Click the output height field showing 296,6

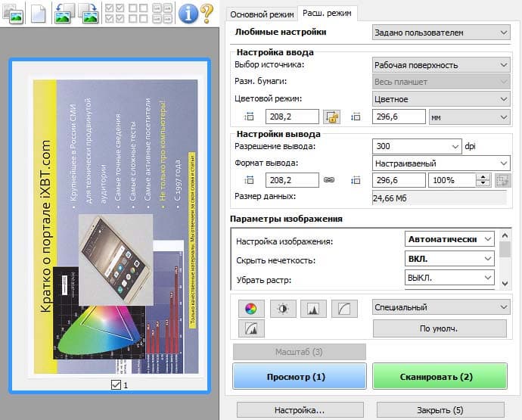pyautogui.click(x=399, y=180)
